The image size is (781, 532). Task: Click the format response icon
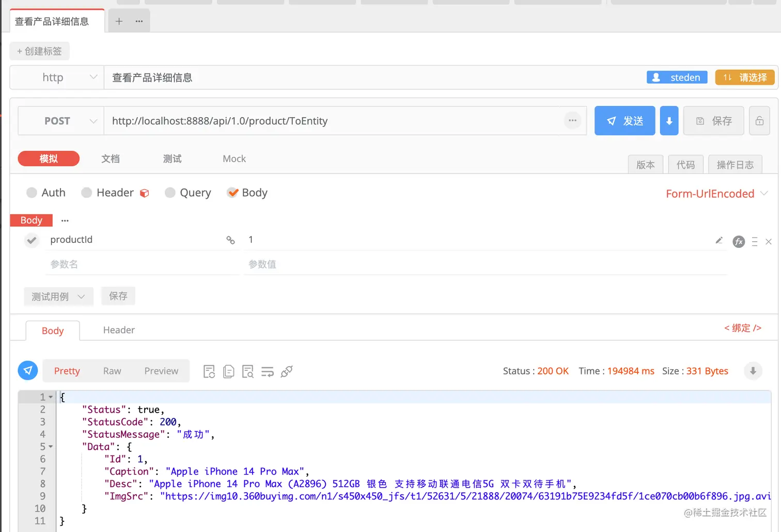(209, 371)
